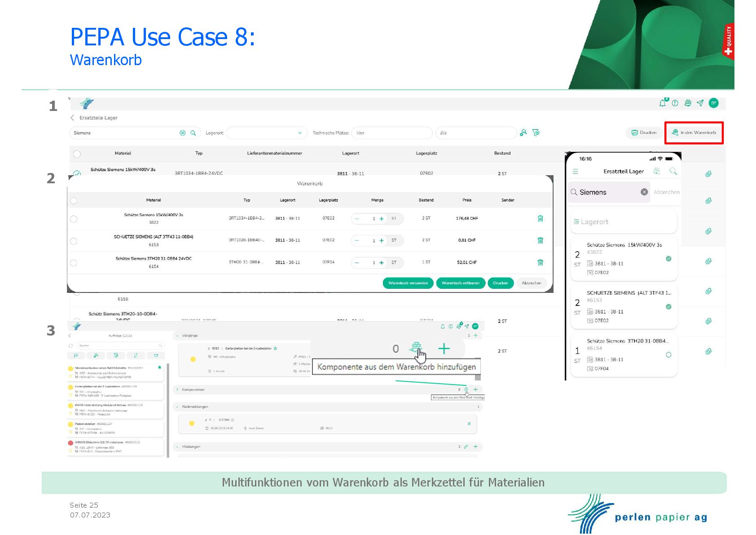756x535 pixels.
Task: Check mobile item #6154 Schütze Siemens 3TH20
Action: pos(668,354)
